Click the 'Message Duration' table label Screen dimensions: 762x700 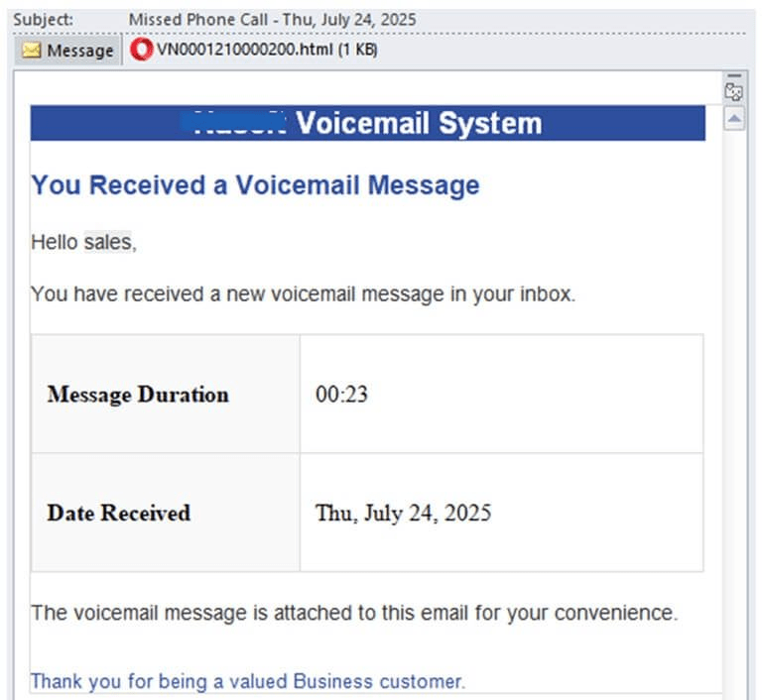[138, 394]
